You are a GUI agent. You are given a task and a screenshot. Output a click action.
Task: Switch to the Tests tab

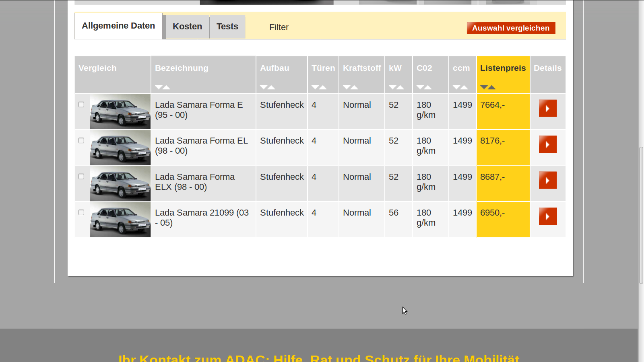[x=227, y=27]
